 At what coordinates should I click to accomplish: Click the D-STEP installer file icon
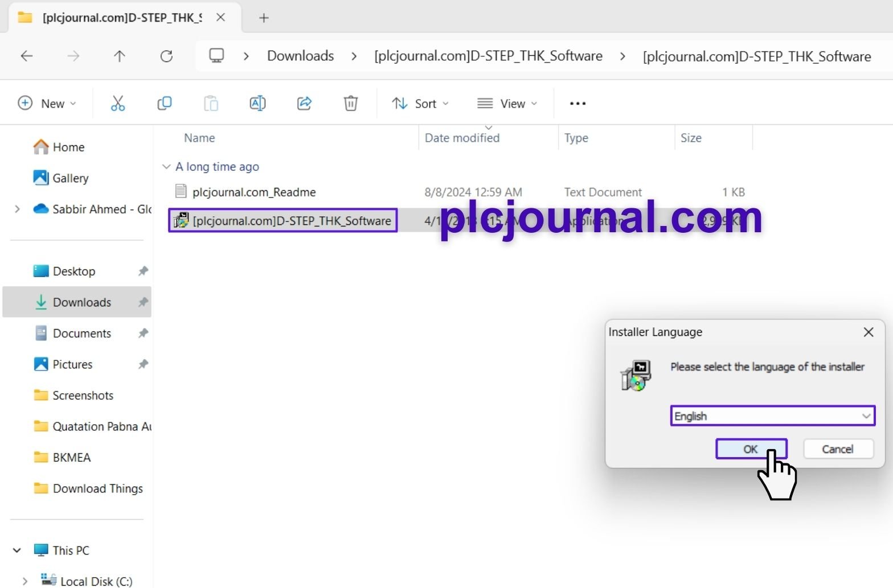181,220
